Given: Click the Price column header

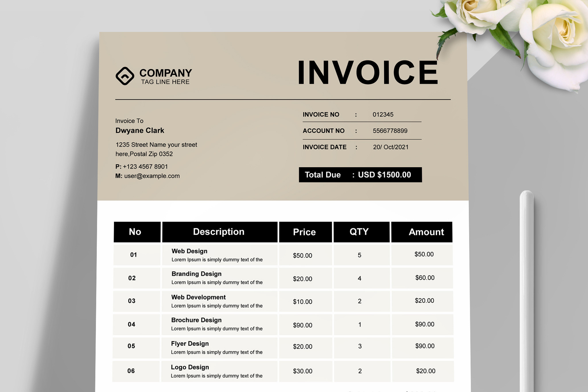Looking at the screenshot, I should click(x=304, y=232).
